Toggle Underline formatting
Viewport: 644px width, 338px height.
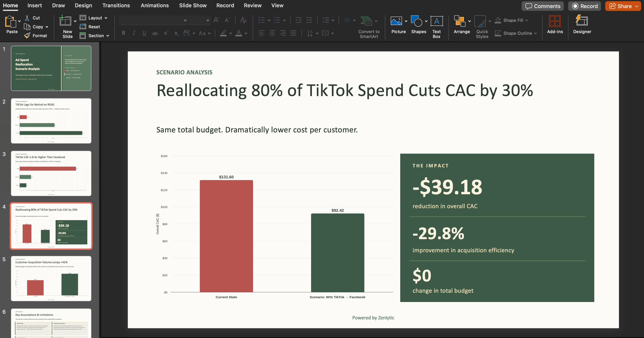click(x=144, y=33)
